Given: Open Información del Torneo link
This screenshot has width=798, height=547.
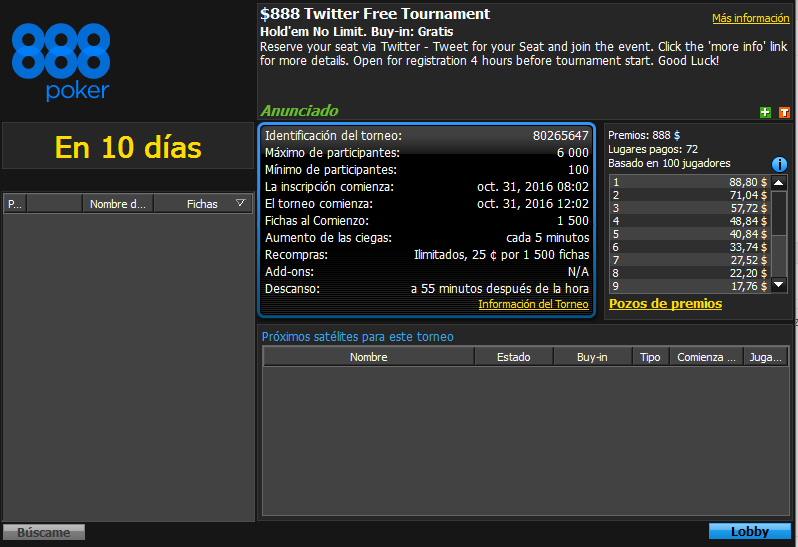Looking at the screenshot, I should click(x=533, y=304).
